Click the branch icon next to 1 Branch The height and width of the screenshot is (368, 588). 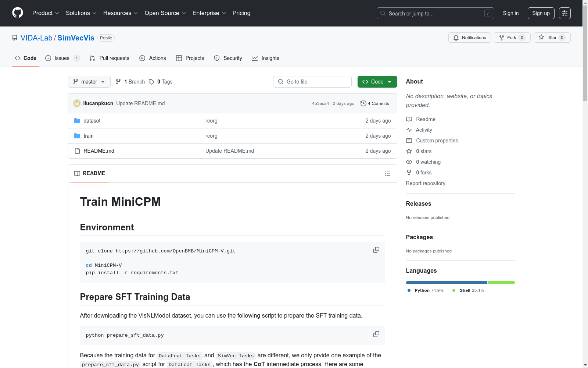118,82
